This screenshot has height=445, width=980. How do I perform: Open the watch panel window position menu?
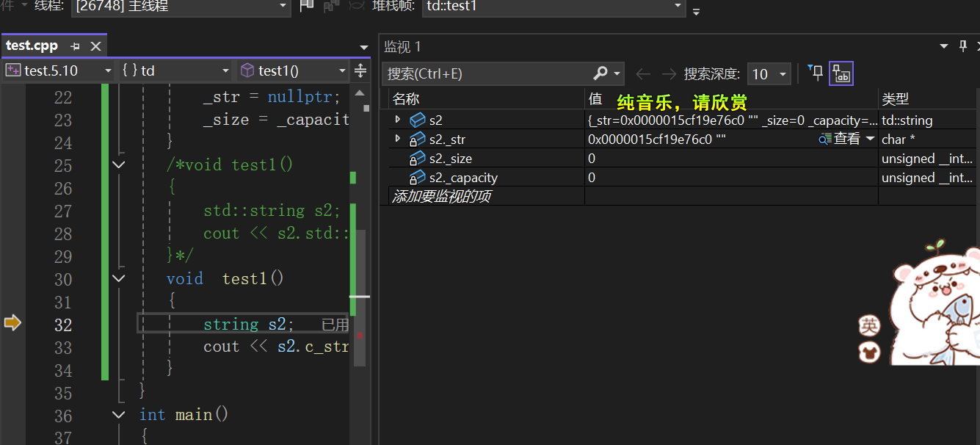point(944,46)
